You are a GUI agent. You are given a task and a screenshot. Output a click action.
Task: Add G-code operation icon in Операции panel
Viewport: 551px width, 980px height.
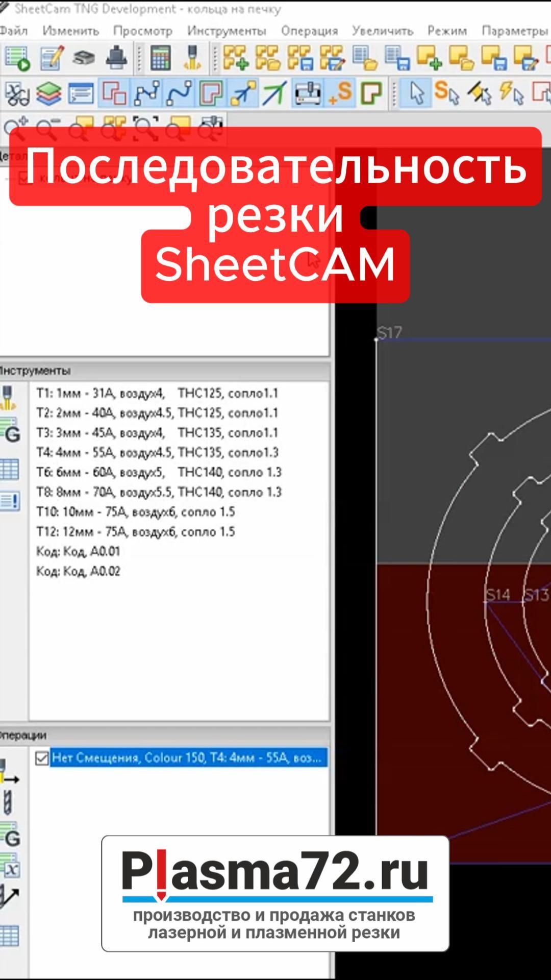point(10,835)
